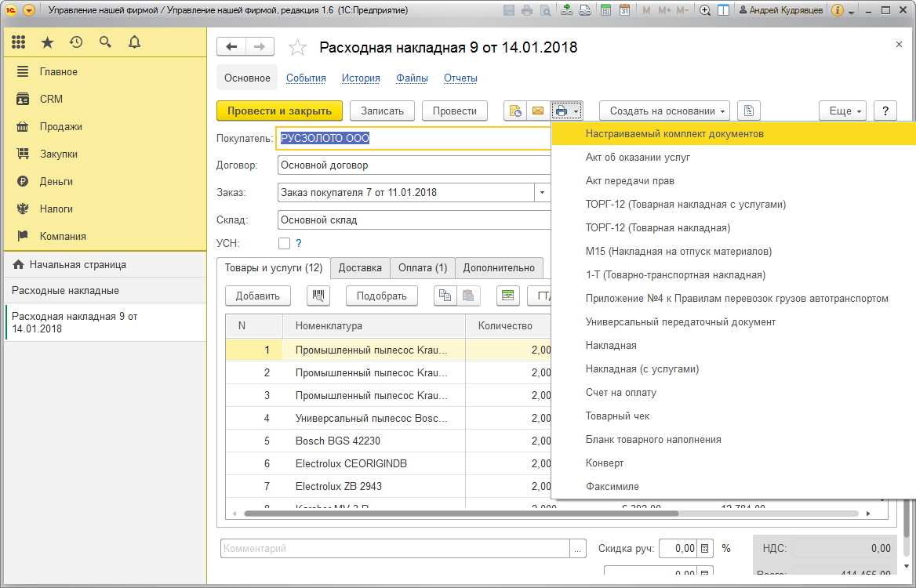Expand the Заказ field dropdown arrow
This screenshot has width=916, height=588.
[542, 193]
